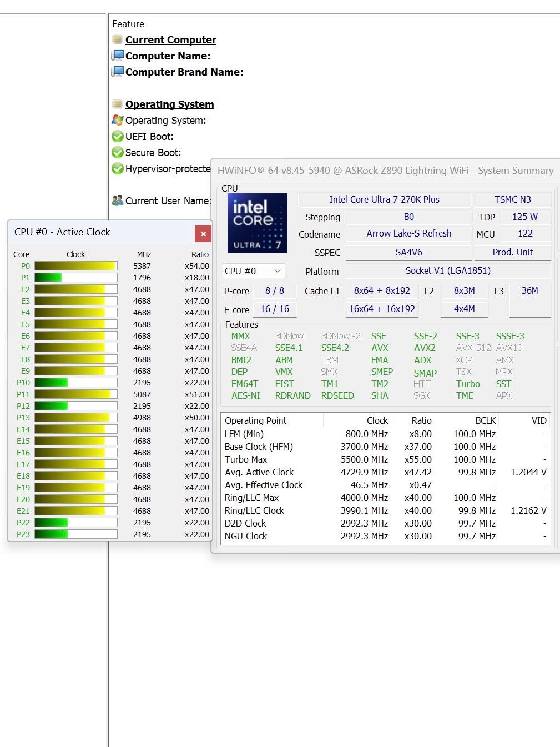Click the P11 core clock bar
The width and height of the screenshot is (560, 747).
pyautogui.click(x=76, y=394)
